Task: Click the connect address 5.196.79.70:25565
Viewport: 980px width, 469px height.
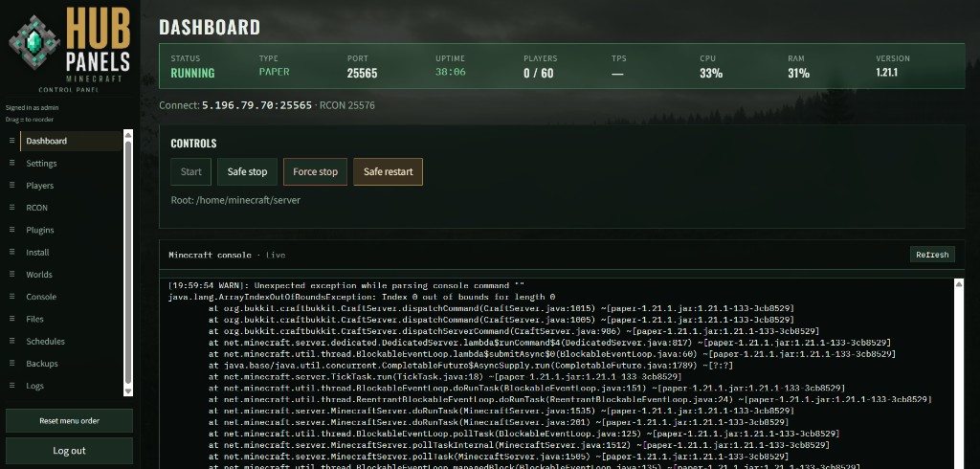Action: click(x=256, y=105)
